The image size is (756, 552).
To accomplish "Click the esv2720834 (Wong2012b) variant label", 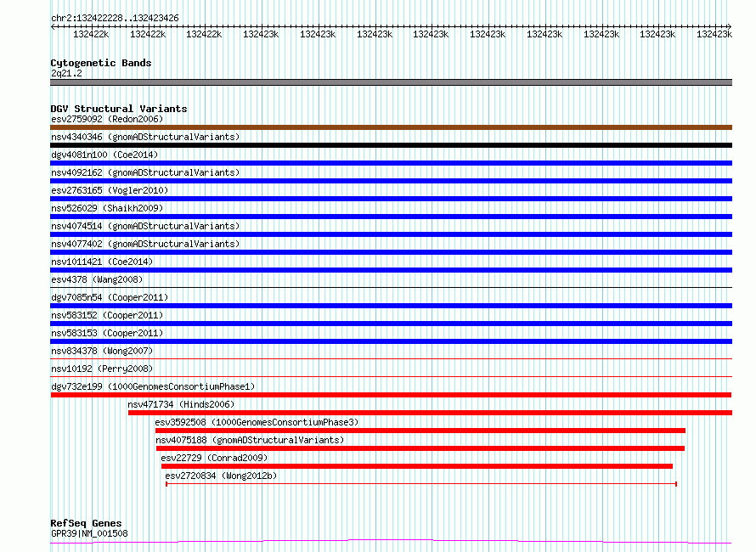I will 221,476.
